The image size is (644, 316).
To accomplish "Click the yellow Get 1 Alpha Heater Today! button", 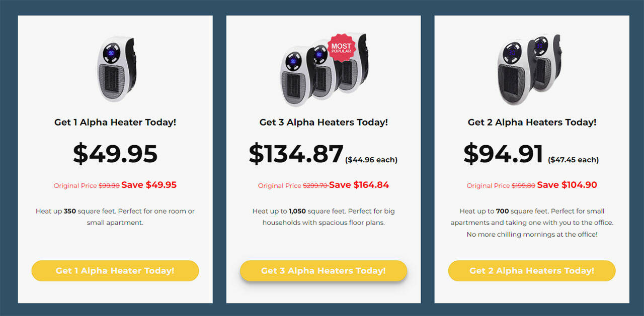I will pos(115,271).
